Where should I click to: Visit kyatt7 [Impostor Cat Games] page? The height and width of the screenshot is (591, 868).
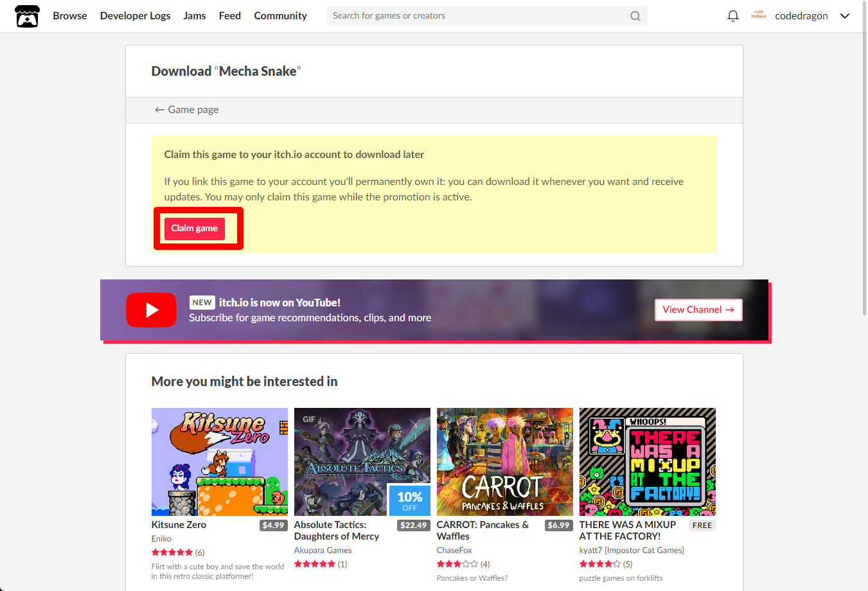point(632,551)
